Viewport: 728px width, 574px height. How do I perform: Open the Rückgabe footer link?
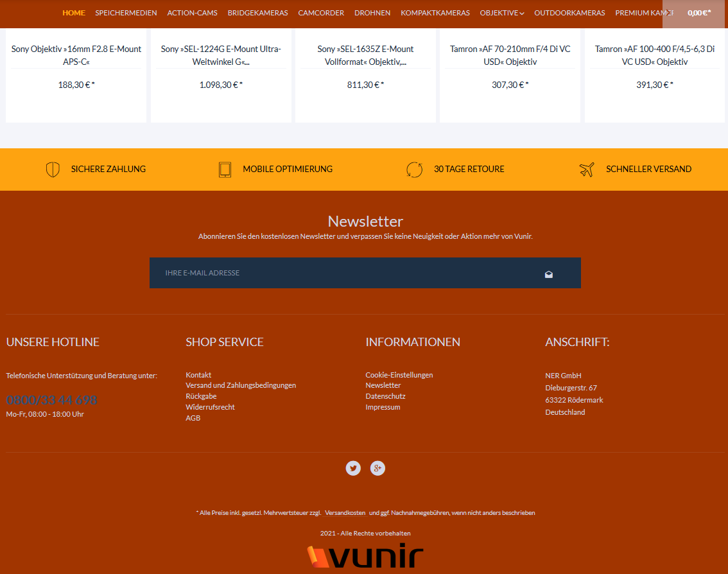[x=201, y=396]
